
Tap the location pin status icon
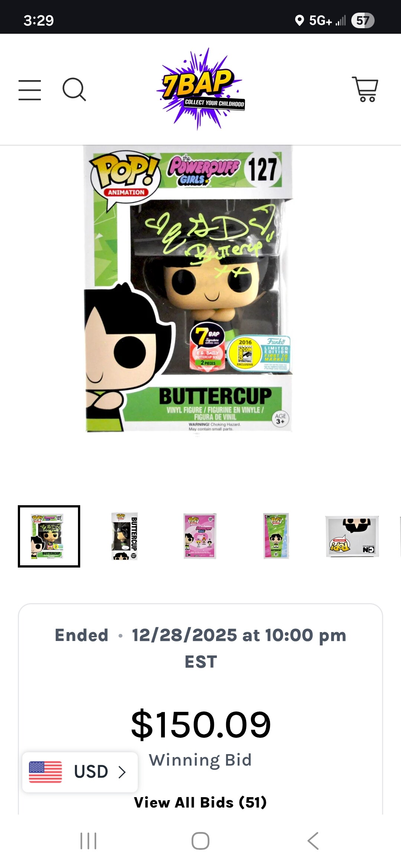click(x=299, y=20)
